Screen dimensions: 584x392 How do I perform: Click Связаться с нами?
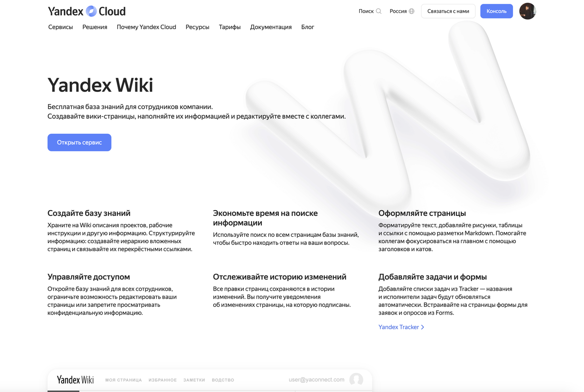pyautogui.click(x=448, y=11)
